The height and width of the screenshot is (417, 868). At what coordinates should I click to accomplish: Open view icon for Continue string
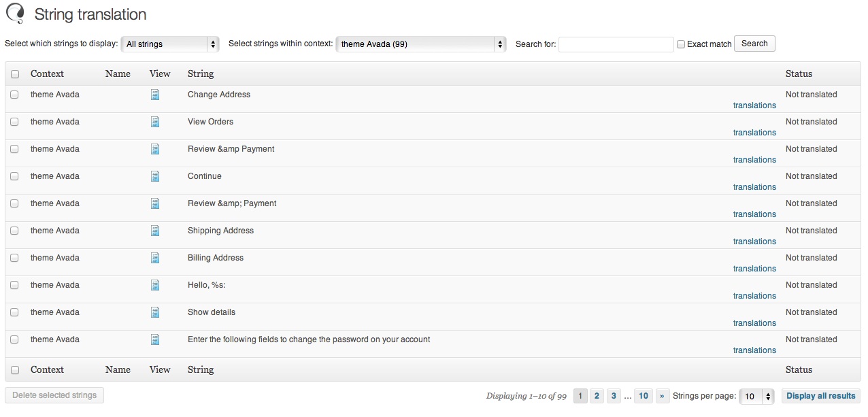[x=155, y=176]
